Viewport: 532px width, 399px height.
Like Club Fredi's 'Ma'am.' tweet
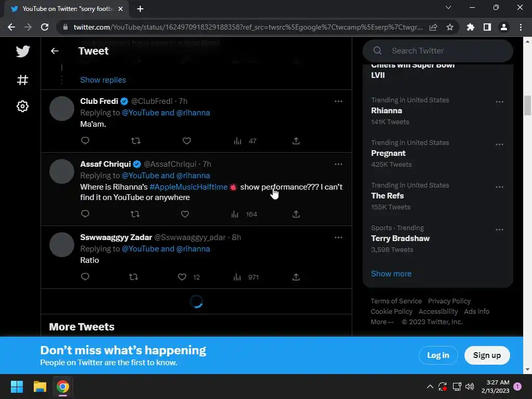[187, 140]
